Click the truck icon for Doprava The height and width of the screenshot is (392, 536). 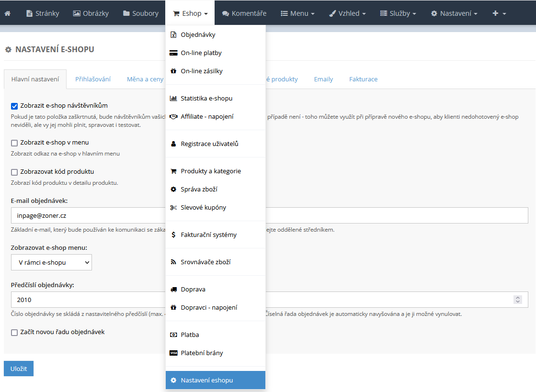173,290
